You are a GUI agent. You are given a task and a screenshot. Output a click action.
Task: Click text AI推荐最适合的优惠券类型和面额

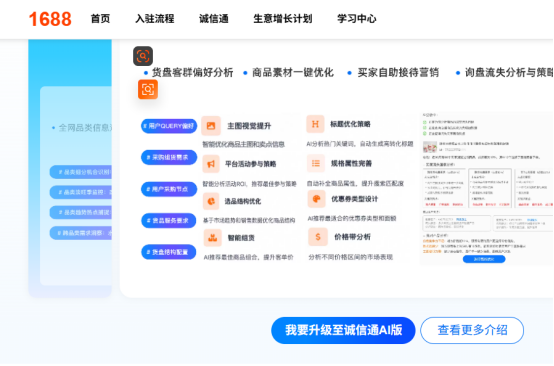tap(352, 218)
